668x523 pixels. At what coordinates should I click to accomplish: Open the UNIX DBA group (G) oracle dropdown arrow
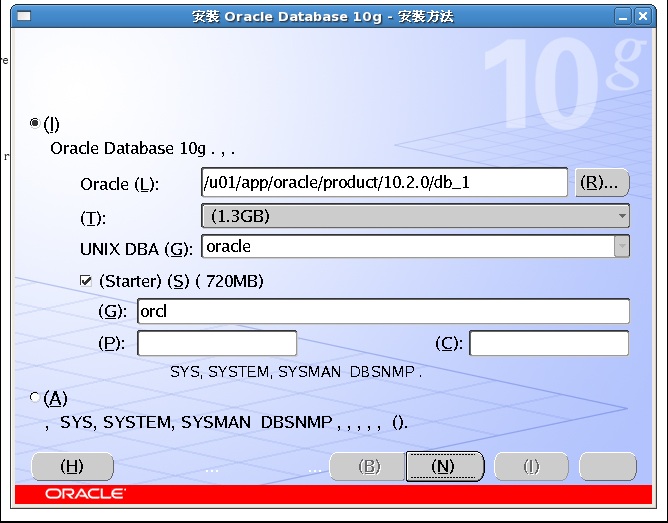tap(622, 246)
